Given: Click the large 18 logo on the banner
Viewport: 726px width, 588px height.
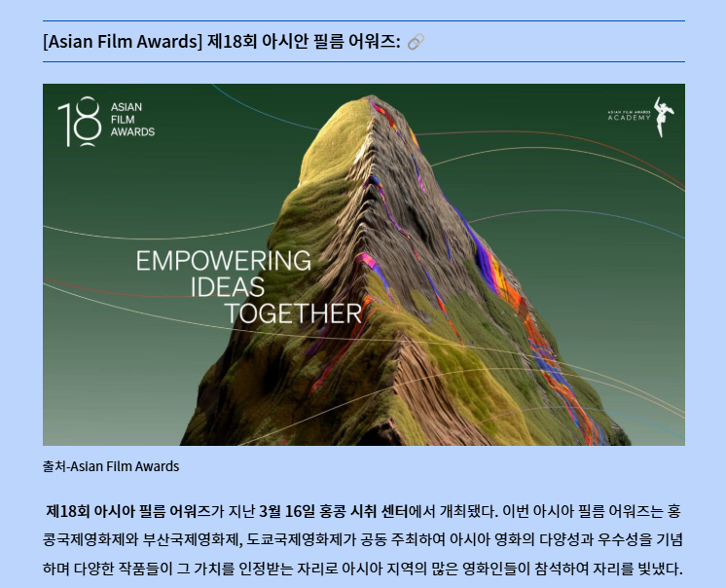Looking at the screenshot, I should click(x=78, y=121).
